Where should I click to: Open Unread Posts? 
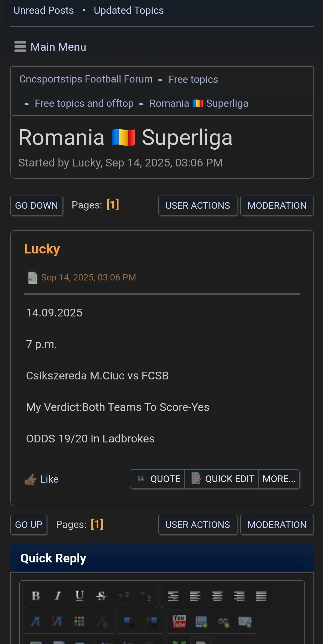click(44, 10)
